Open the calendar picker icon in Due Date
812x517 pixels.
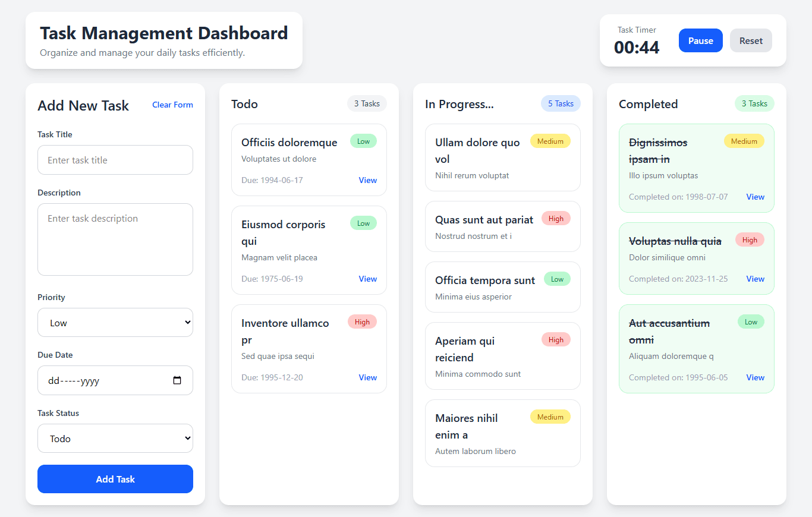pos(177,380)
